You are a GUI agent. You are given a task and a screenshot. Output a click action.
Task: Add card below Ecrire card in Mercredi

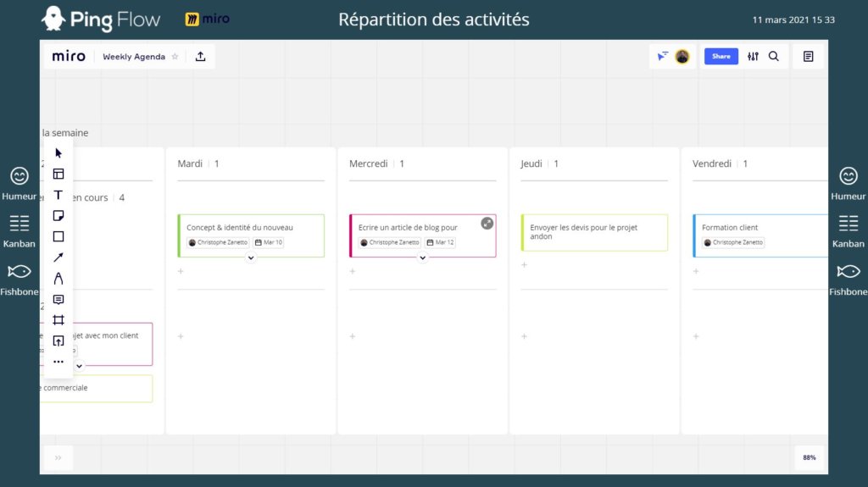352,271
